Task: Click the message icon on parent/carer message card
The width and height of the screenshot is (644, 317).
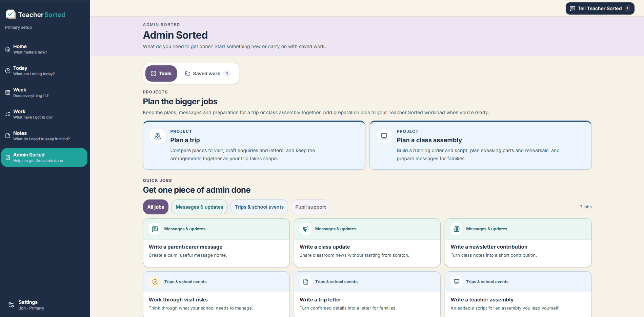Action: point(155,229)
